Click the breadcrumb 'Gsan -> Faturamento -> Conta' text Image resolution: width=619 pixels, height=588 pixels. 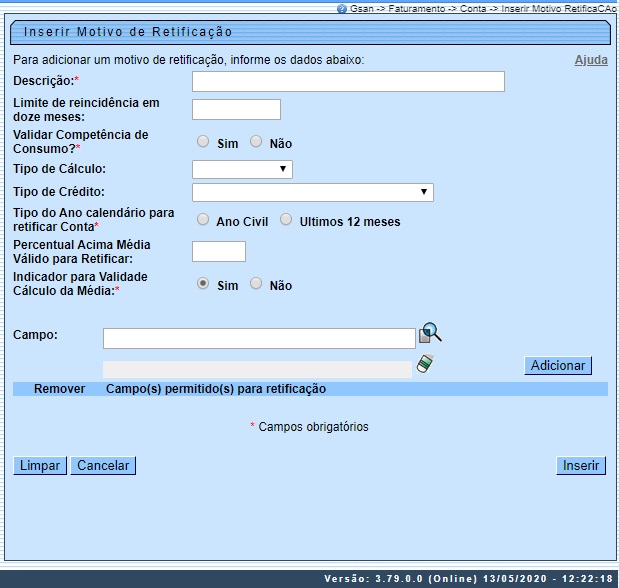(418, 9)
